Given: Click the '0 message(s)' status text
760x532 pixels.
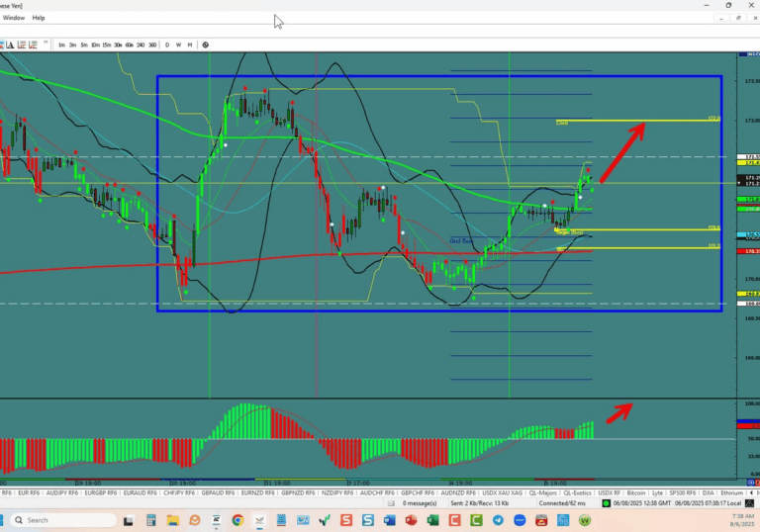Looking at the screenshot, I should click(420, 503).
